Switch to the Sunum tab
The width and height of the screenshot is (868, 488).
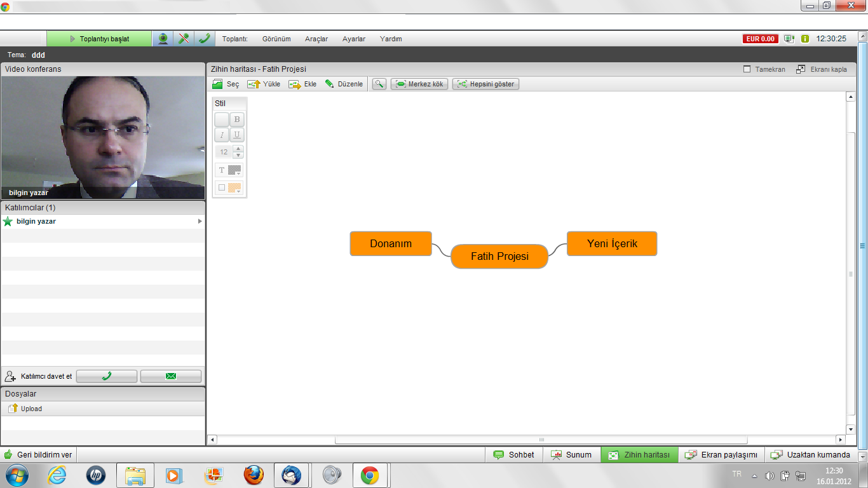pos(572,454)
